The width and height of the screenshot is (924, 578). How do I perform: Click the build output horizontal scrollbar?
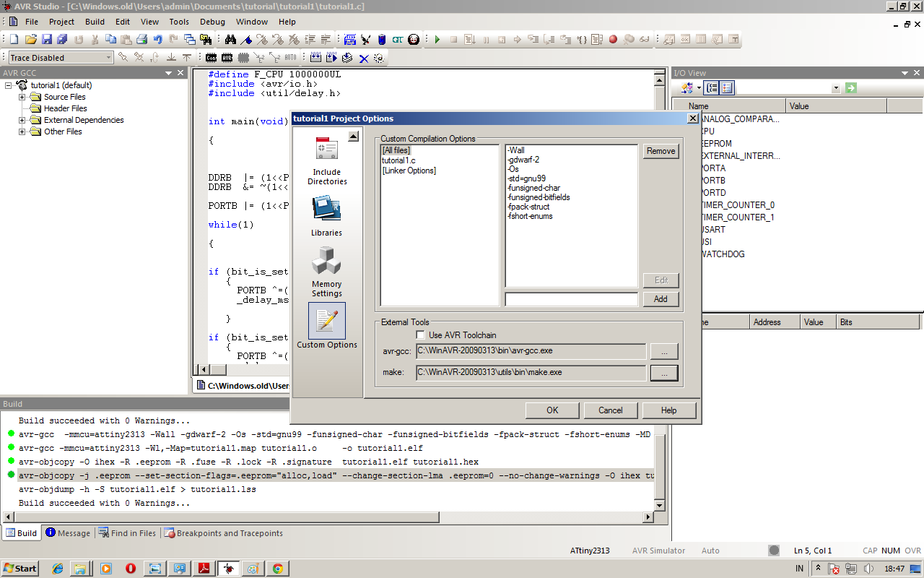(x=328, y=517)
